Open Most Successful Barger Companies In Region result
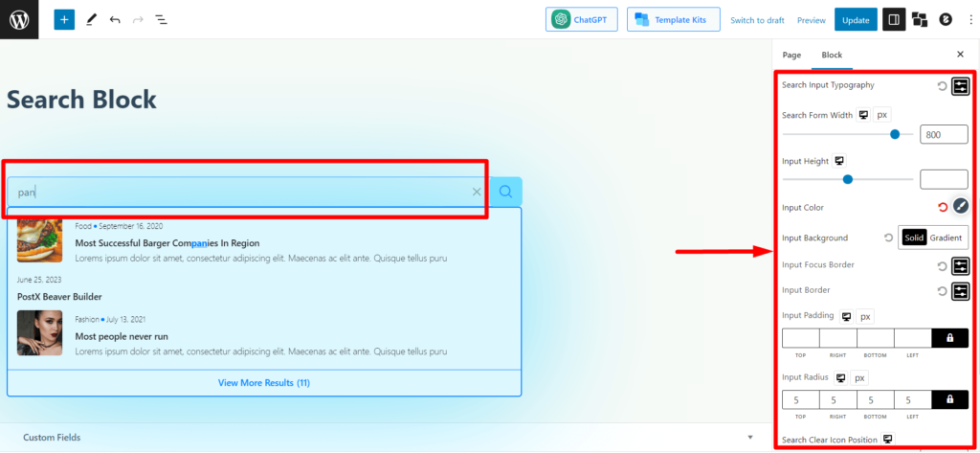 [167, 242]
